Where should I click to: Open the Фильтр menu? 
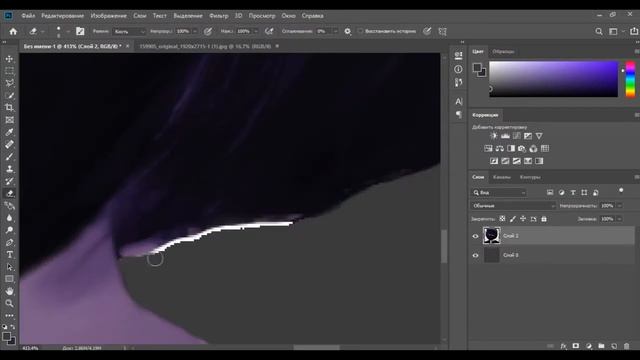click(x=219, y=16)
